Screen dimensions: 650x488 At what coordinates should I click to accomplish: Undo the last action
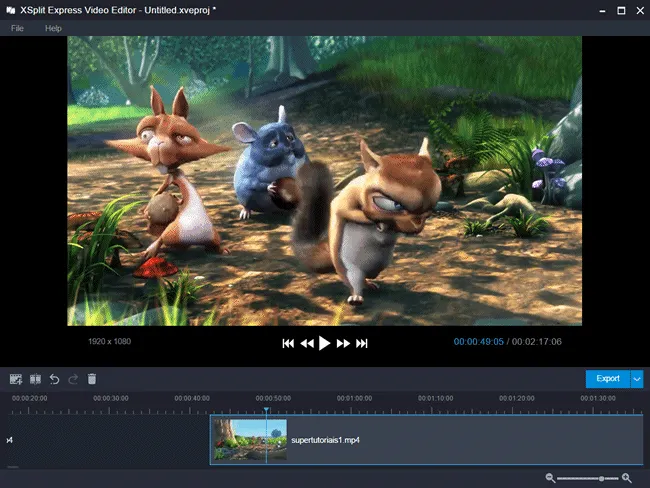(x=54, y=379)
